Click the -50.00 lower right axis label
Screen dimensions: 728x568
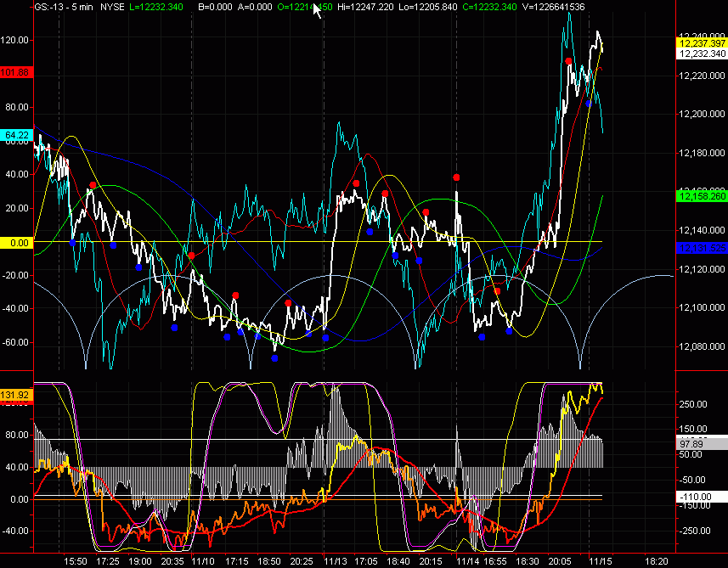pos(692,480)
